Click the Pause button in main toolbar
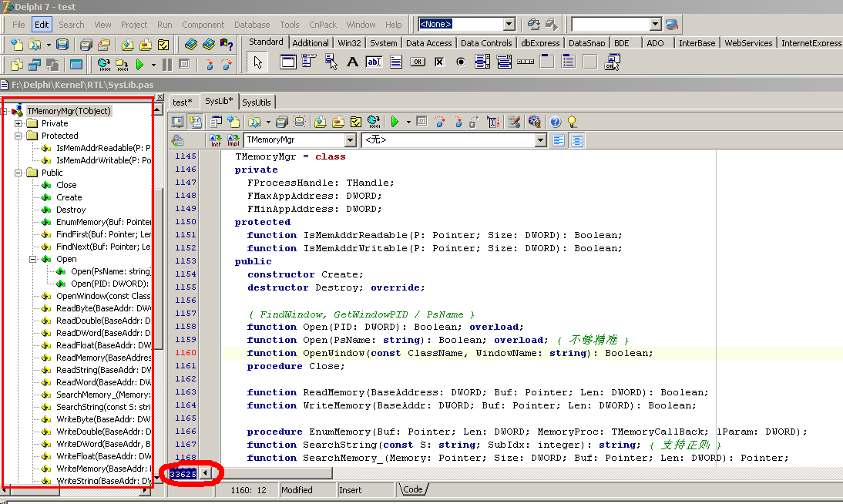The image size is (843, 504). 167,65
